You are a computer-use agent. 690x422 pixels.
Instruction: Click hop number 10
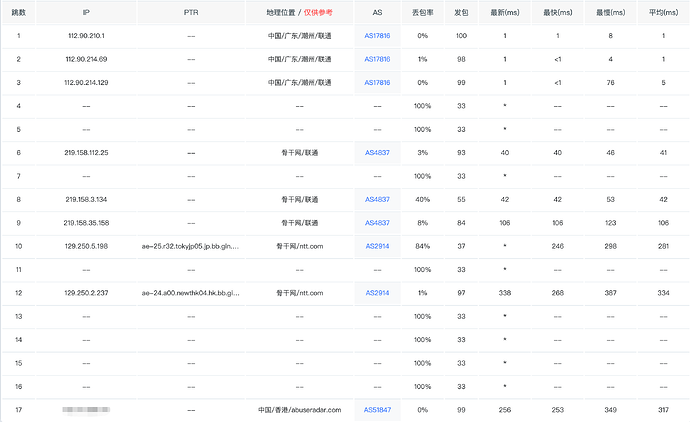tap(18, 246)
